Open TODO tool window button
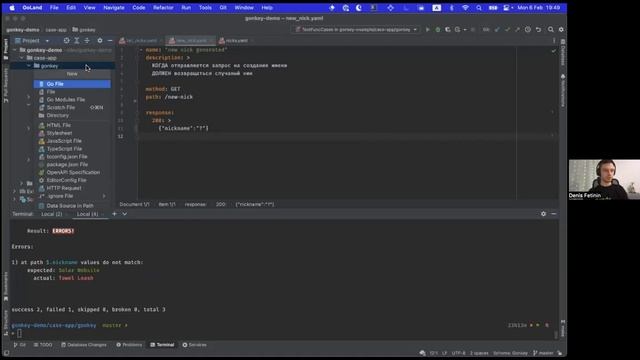Screen dimensions: 640x360 click(43, 345)
